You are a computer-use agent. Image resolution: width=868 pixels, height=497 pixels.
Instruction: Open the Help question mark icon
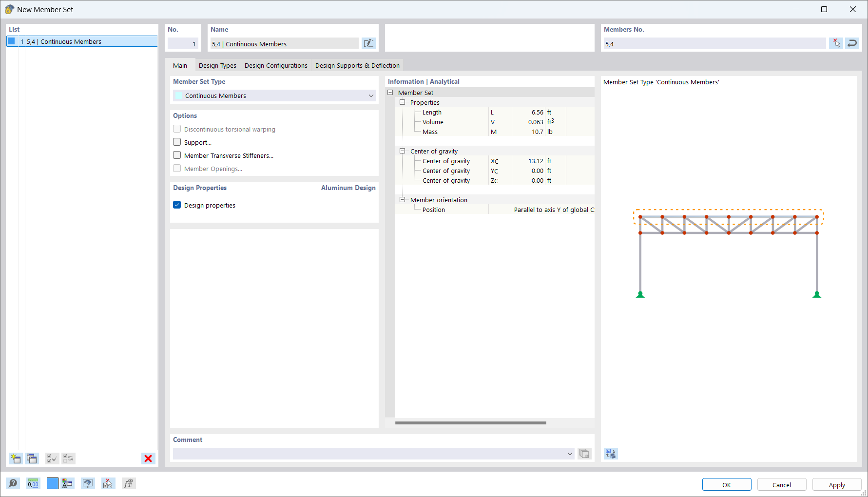point(13,483)
